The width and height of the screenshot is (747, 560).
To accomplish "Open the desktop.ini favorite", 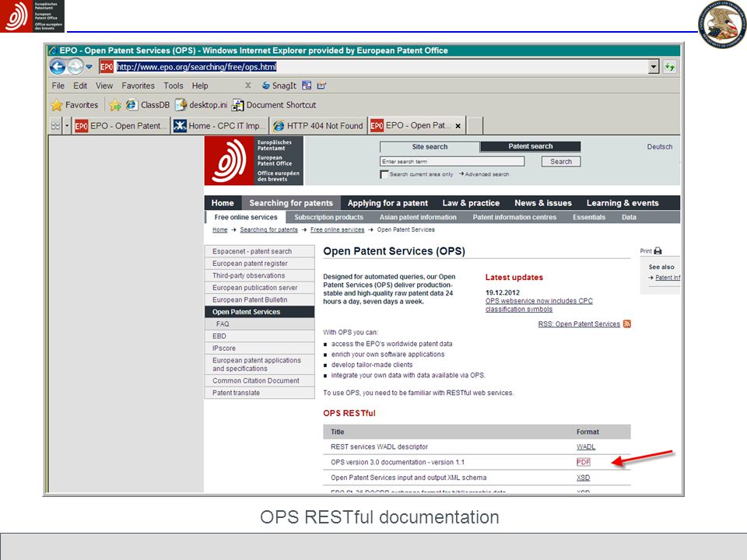I will click(x=201, y=105).
